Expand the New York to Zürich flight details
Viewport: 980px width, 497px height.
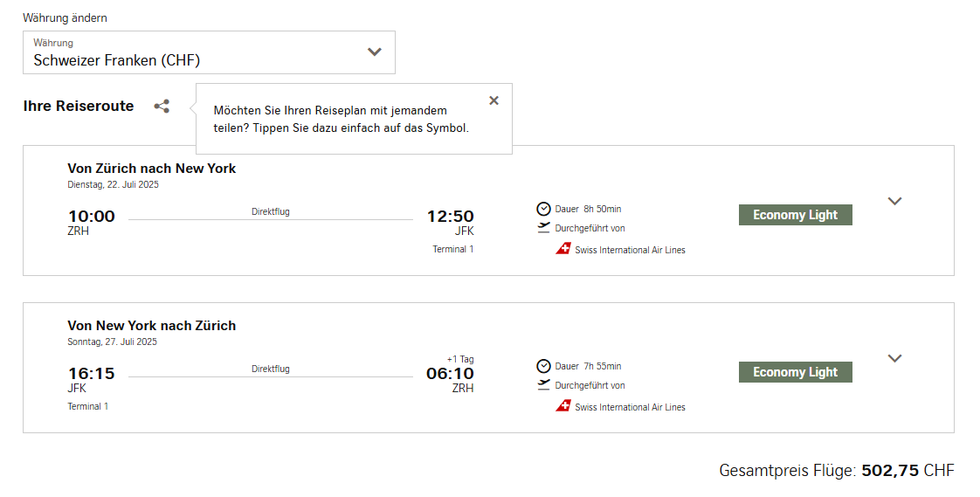point(894,358)
